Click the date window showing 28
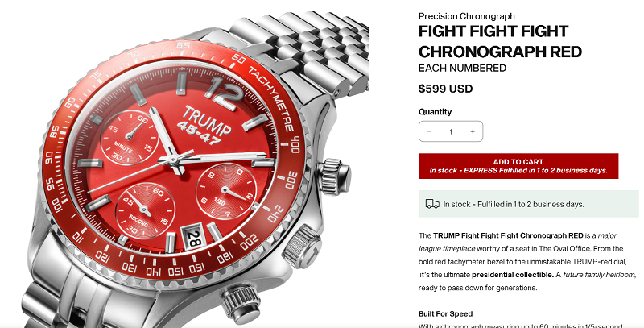This screenshot has height=328, width=644. click(192, 238)
